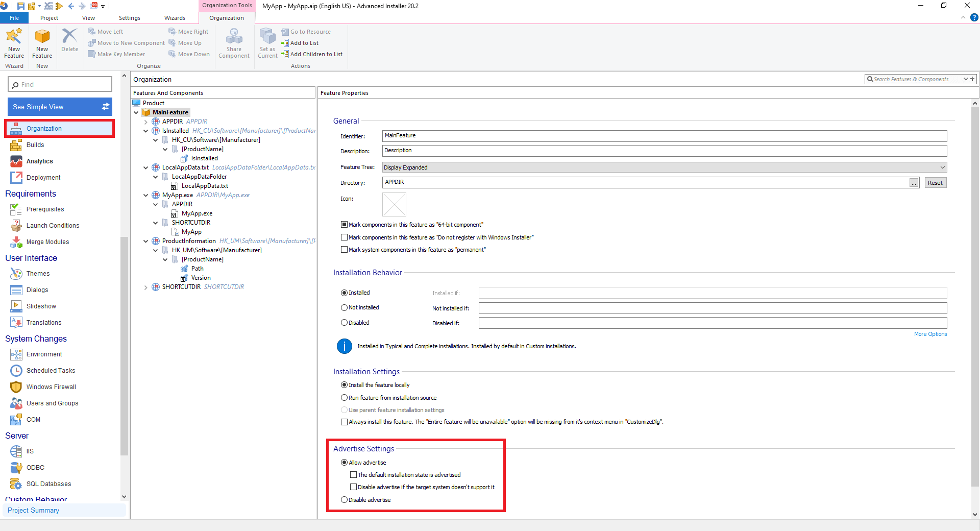Screen dimensions: 980x531
Task: Expand the SHORTCUTDIR component node
Action: (146, 287)
